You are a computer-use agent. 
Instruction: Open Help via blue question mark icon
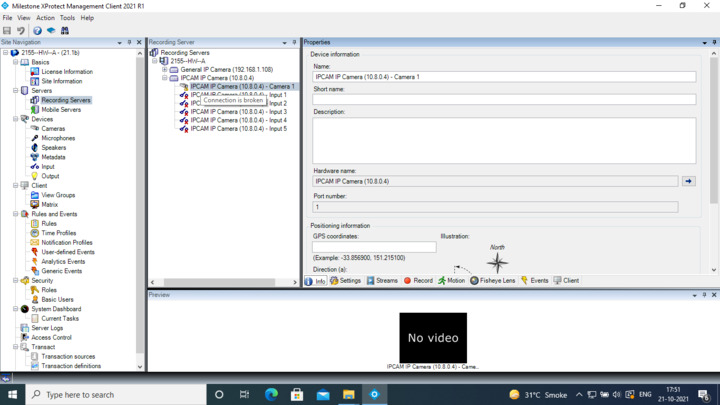(x=37, y=31)
